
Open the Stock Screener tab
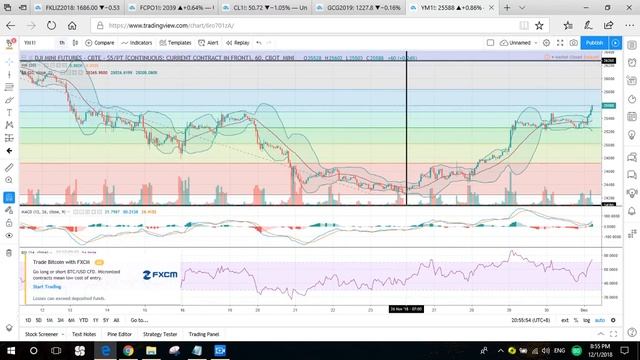click(42, 334)
